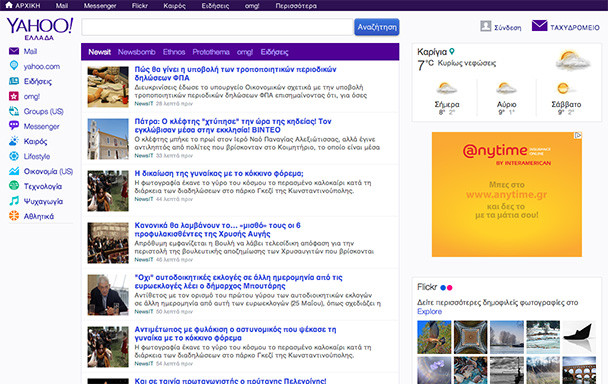Click the ΤΑΧΥΔΡΟΜΕΙΟ purple envelope icon
This screenshot has height=384, width=608.
[539, 26]
